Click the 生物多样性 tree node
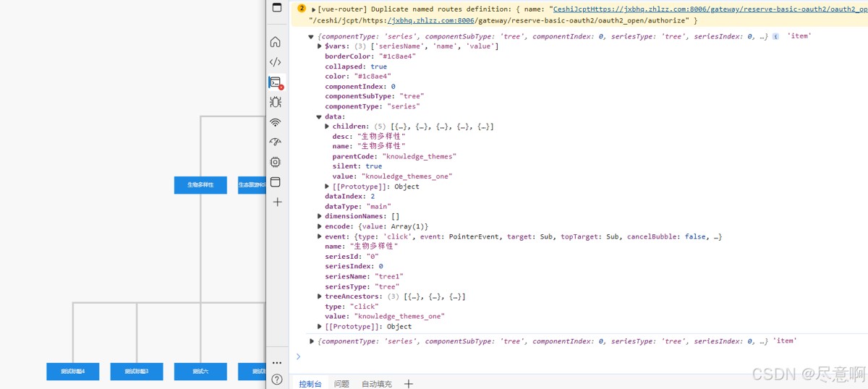The width and height of the screenshot is (868, 389). tap(200, 185)
